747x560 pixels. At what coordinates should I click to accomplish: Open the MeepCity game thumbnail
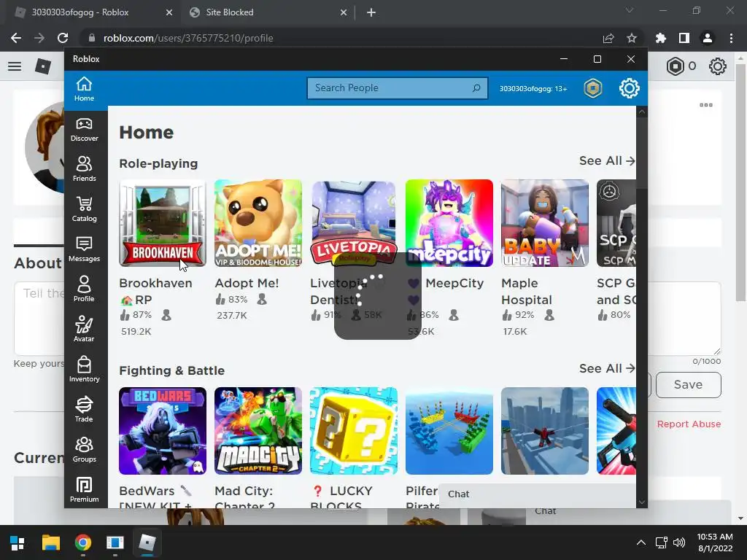pos(449,223)
